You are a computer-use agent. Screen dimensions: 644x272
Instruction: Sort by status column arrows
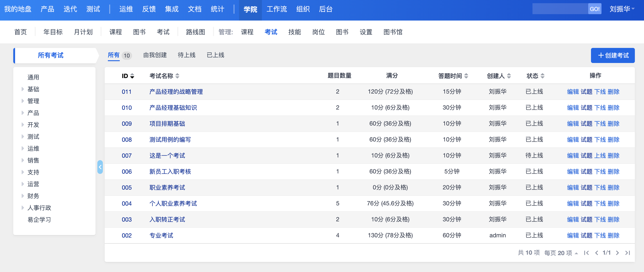point(542,76)
